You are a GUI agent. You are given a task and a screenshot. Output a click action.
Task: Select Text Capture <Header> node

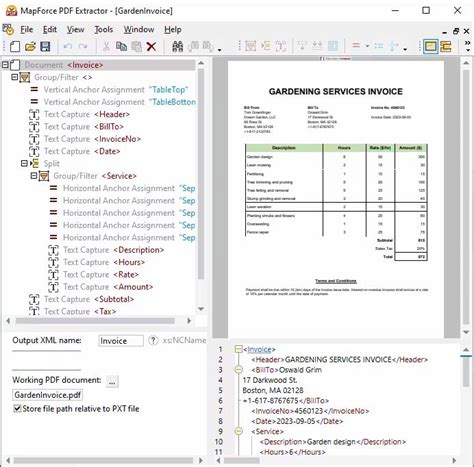[x=79, y=114]
